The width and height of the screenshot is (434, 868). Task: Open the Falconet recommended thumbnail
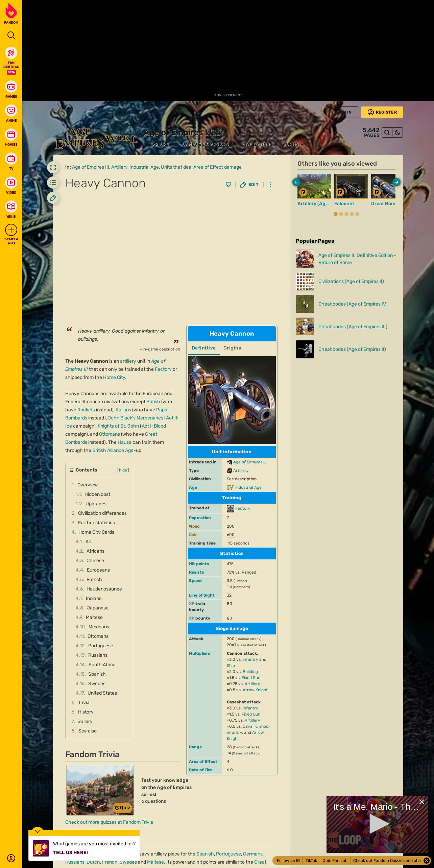(x=351, y=186)
